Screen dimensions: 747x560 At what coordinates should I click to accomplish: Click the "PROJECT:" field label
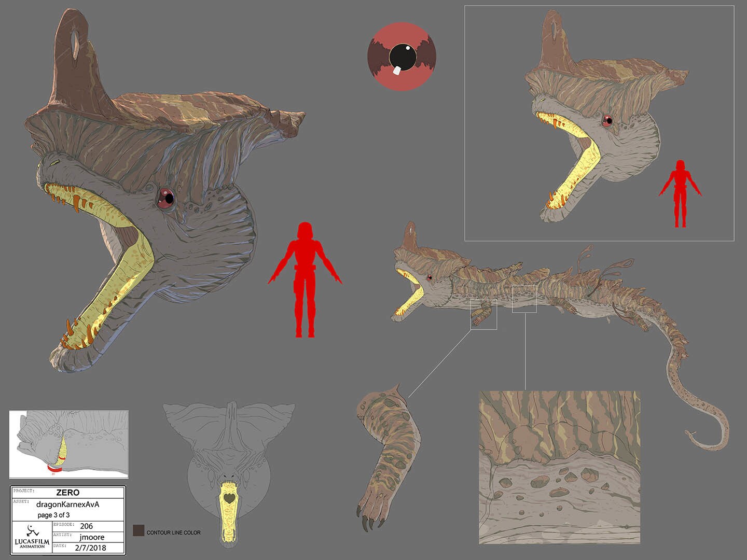(23, 490)
